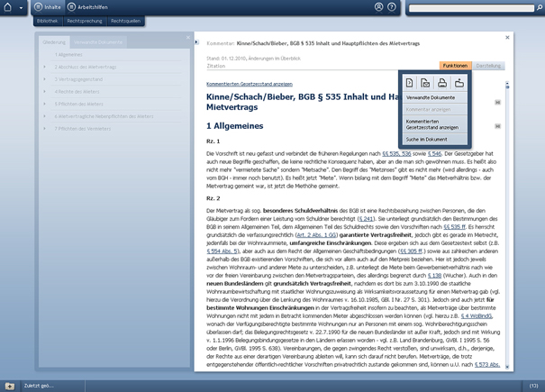545x392 pixels.
Task: Focus the search field at top right
Action: coord(471,8)
